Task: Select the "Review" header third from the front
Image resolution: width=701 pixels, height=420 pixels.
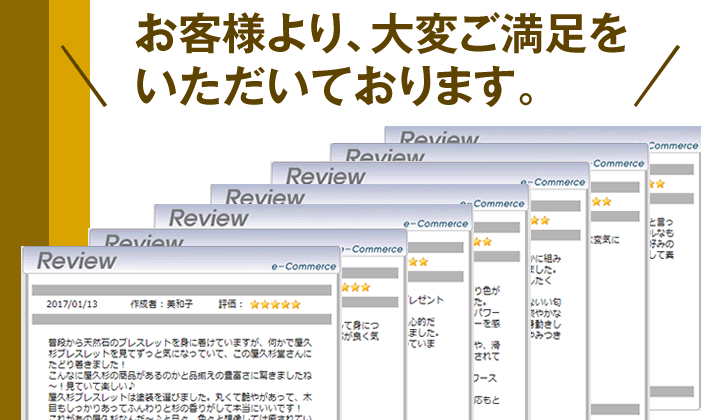Action: pos(208,217)
